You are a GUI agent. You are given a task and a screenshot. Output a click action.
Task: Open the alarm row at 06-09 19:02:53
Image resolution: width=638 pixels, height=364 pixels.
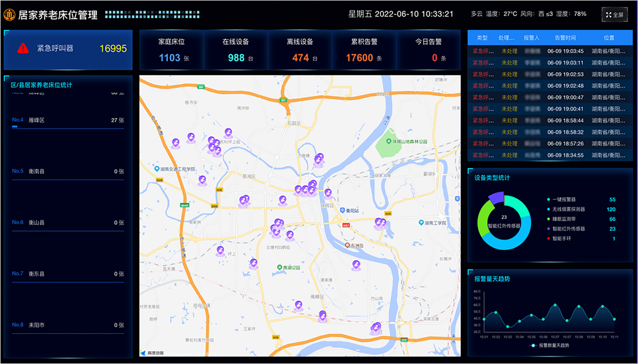550,74
